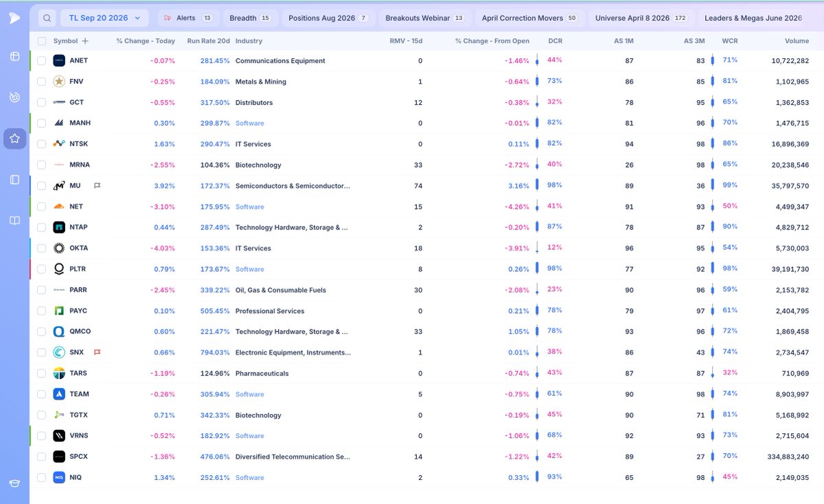The width and height of the screenshot is (824, 504).
Task: Open the radar scanner sidebar icon
Action: [14, 98]
